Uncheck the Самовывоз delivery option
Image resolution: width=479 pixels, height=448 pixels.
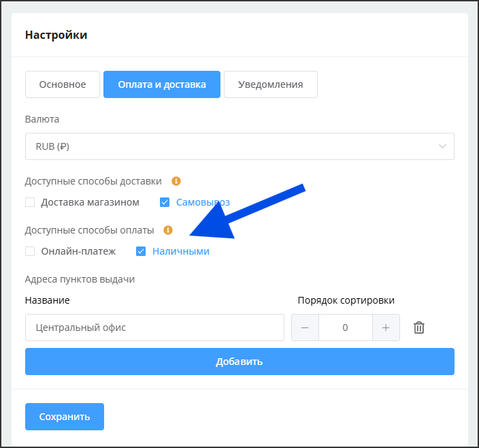click(x=165, y=202)
